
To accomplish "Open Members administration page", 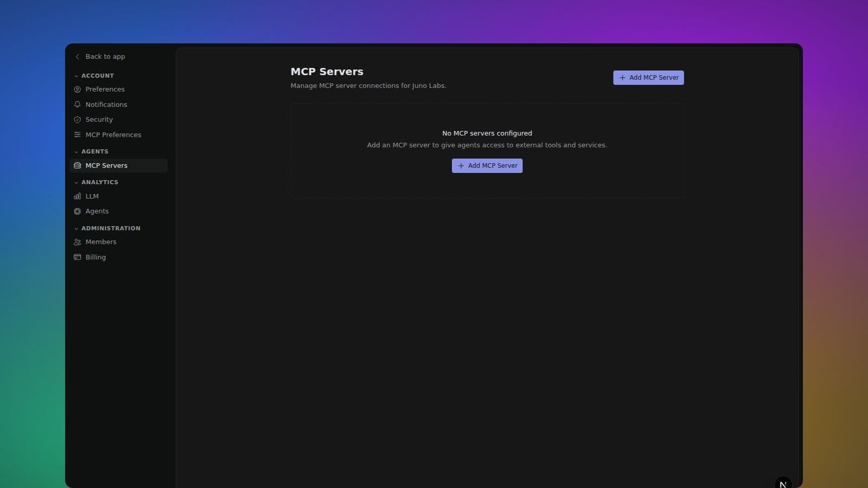I will click(x=118, y=242).
